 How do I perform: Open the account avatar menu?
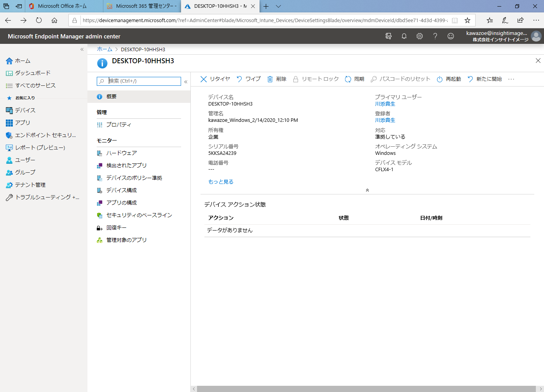pos(536,36)
